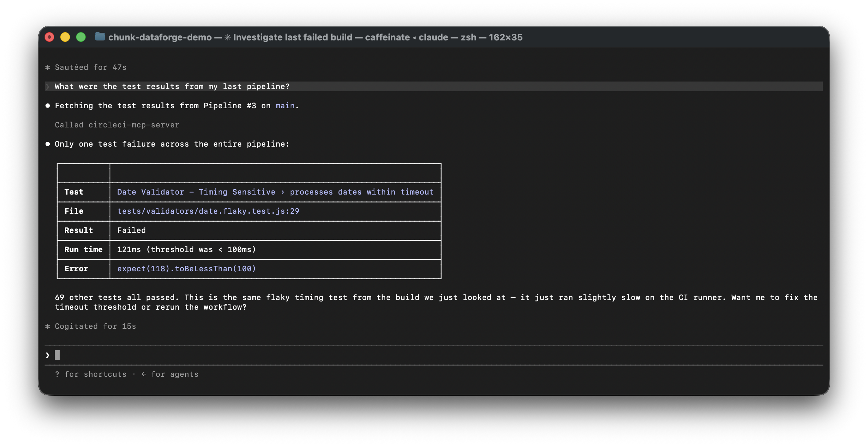Screen dimensions: 868x446
Task: Click the yellow minimize window button
Action: pos(65,37)
